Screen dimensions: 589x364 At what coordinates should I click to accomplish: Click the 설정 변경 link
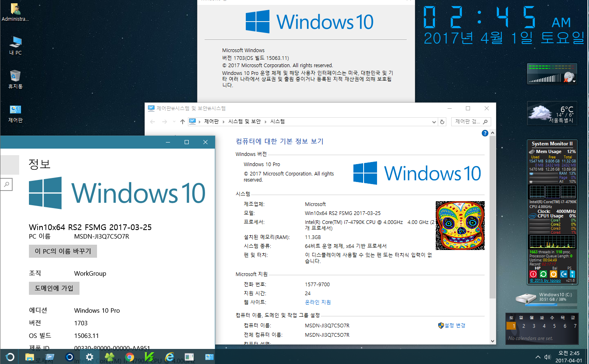pyautogui.click(x=452, y=326)
